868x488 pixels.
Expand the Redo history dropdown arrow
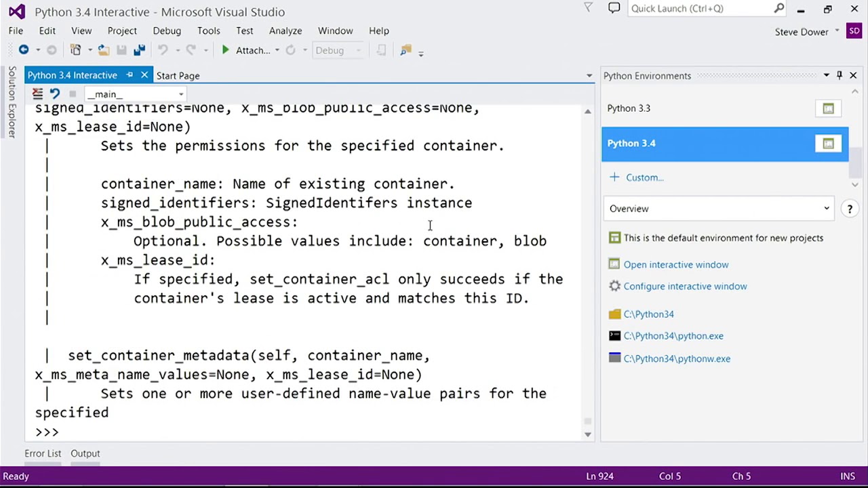205,50
